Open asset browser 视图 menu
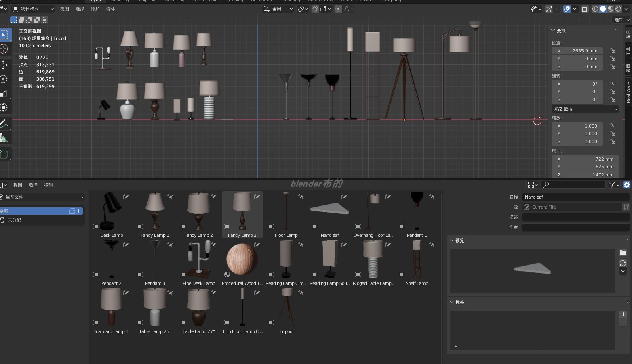This screenshot has height=364, width=632. [x=18, y=185]
